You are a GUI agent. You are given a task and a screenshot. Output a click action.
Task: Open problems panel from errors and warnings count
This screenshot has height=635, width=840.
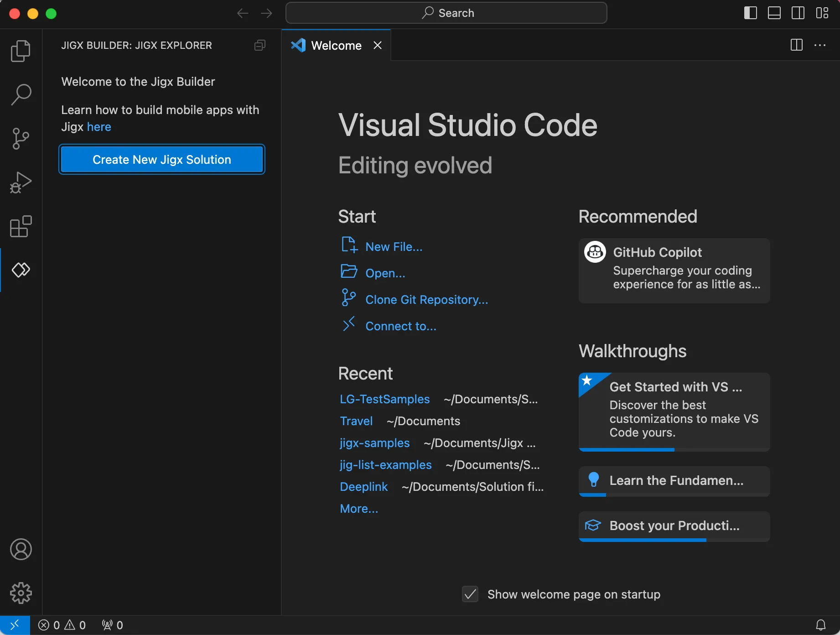pyautogui.click(x=62, y=625)
